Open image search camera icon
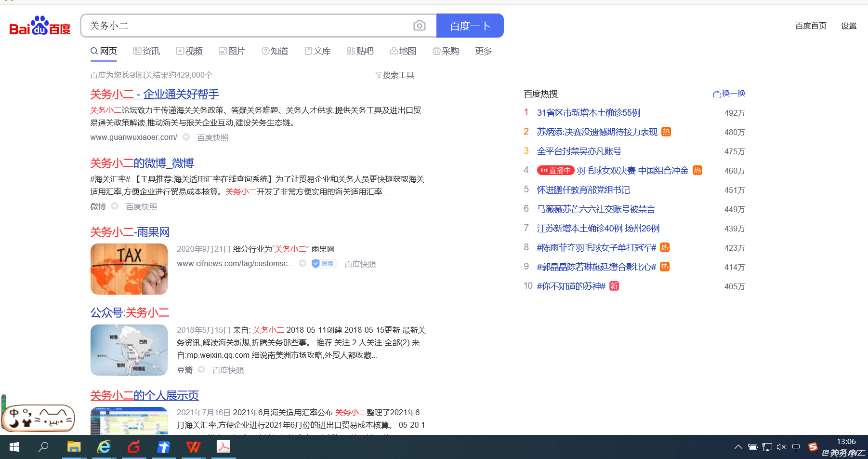Viewport: 868px width, 459px height. click(420, 26)
